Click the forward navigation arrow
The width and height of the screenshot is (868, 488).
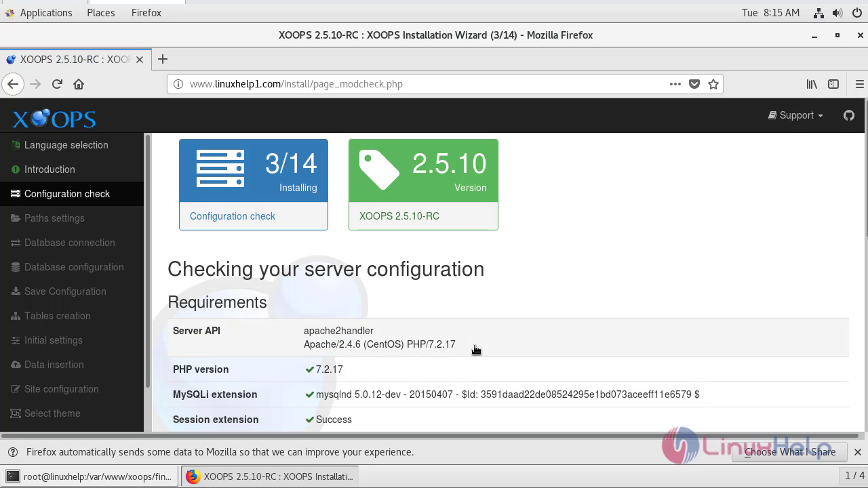click(x=35, y=84)
